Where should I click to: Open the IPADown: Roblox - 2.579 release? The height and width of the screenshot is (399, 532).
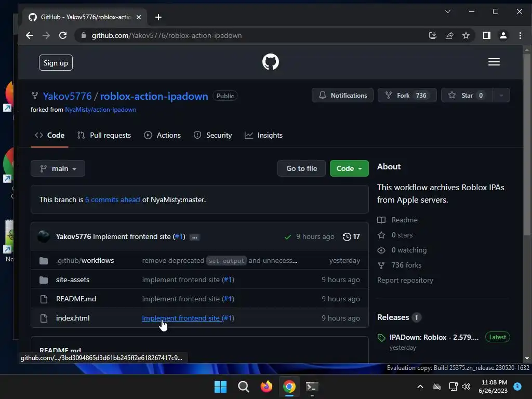(434, 338)
